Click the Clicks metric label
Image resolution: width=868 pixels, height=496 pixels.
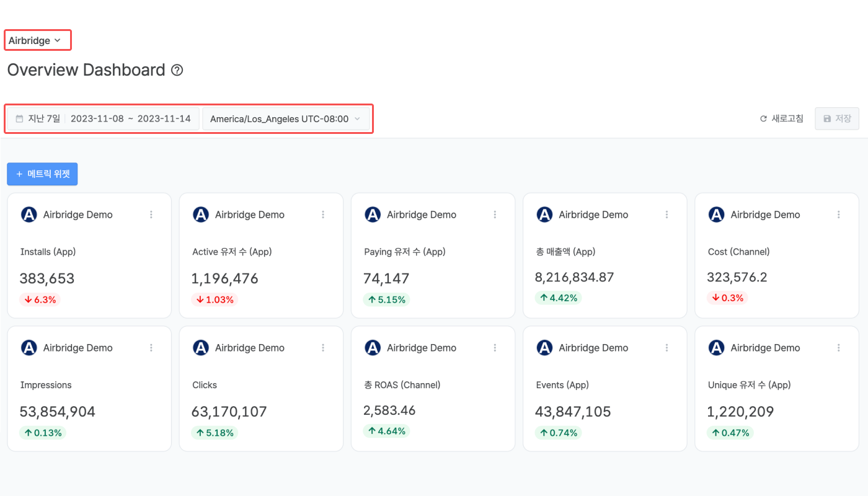coord(205,385)
